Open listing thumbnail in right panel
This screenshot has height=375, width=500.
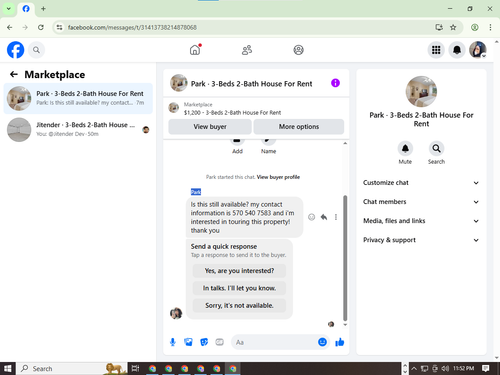pyautogui.click(x=421, y=91)
